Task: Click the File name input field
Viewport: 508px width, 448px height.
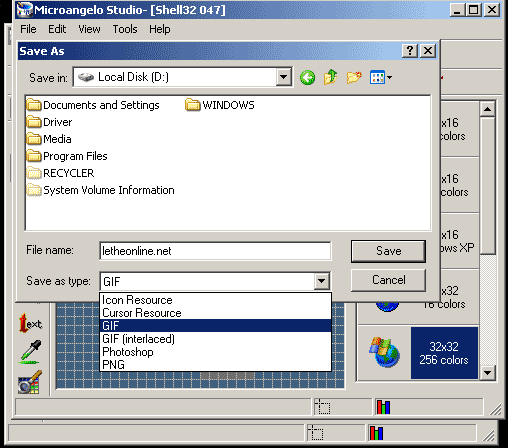Action: [x=215, y=251]
